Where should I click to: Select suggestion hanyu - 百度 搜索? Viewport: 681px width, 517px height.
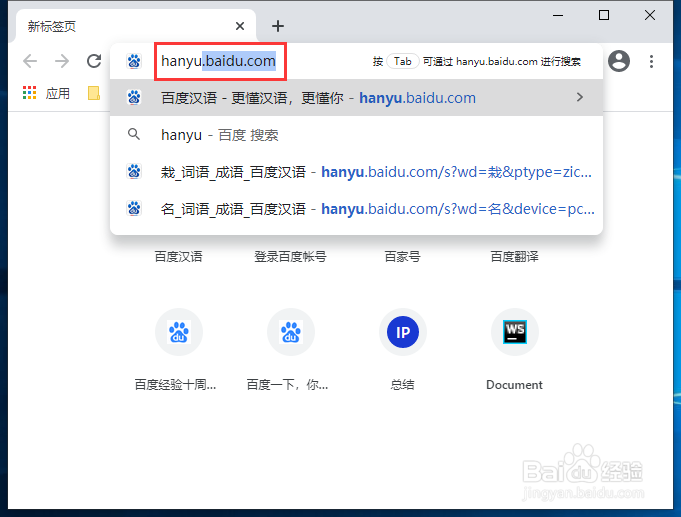pyautogui.click(x=356, y=135)
